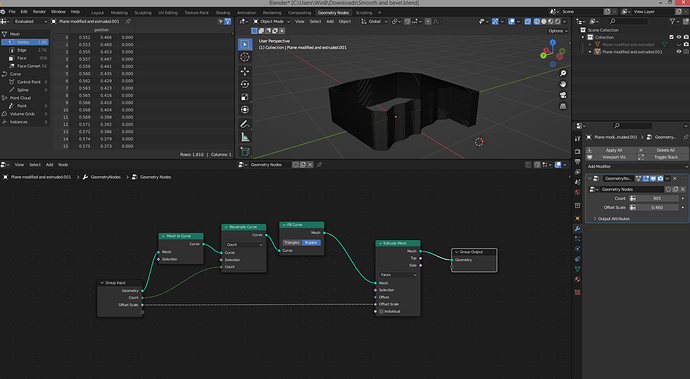This screenshot has width=690, height=379.
Task: Select the Rotate tool in viewport toolbar
Action: [245, 84]
